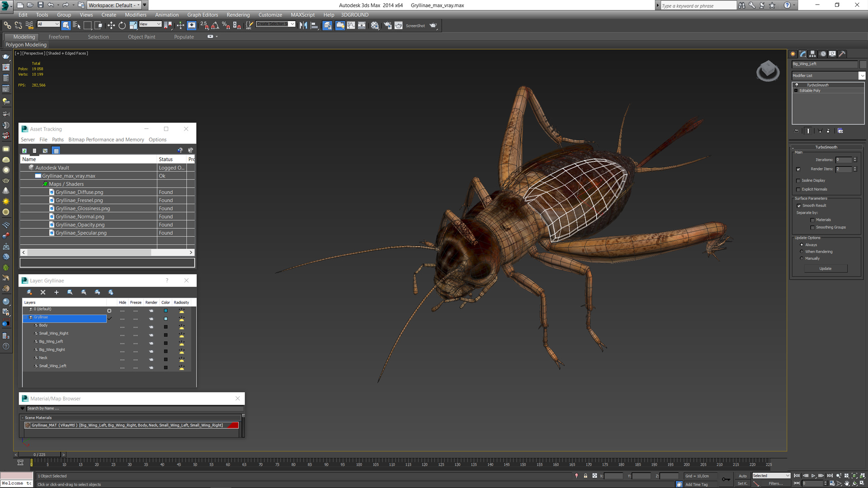Collapse the TurboSmooth rollout
This screenshot has height=488, width=868.
(793, 148)
